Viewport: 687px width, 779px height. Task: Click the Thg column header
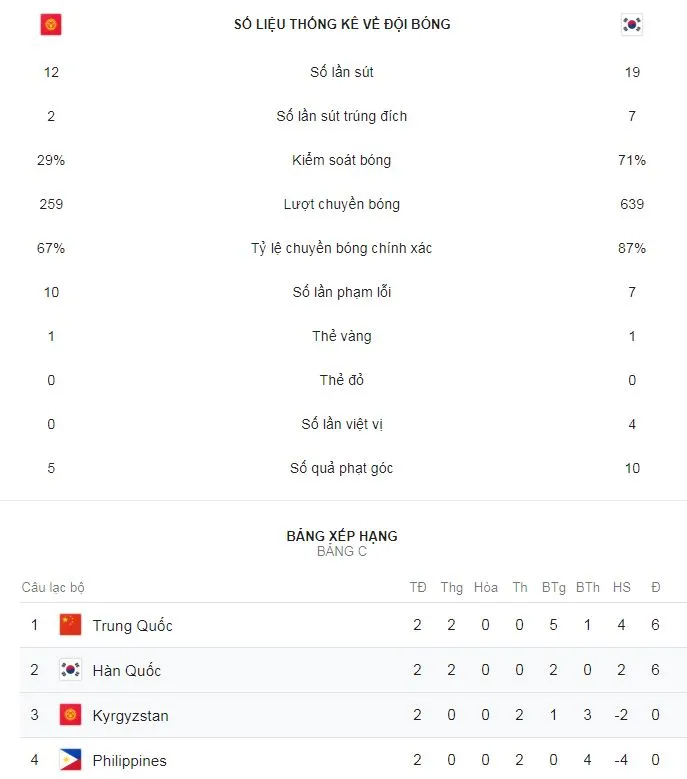click(452, 587)
